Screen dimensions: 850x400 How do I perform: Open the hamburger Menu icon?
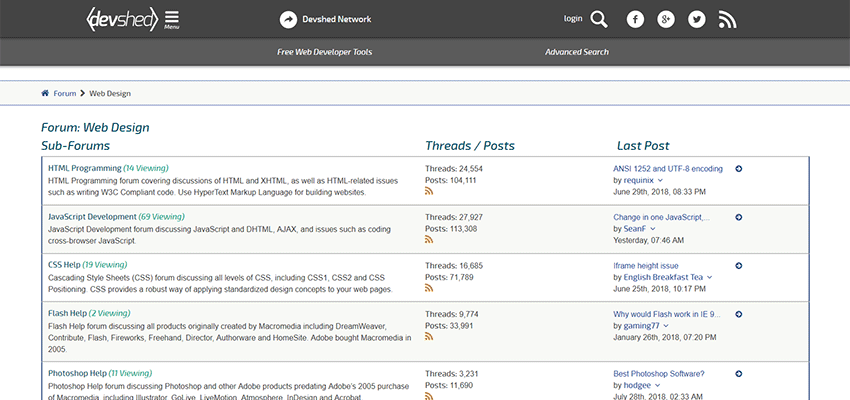pos(172,19)
